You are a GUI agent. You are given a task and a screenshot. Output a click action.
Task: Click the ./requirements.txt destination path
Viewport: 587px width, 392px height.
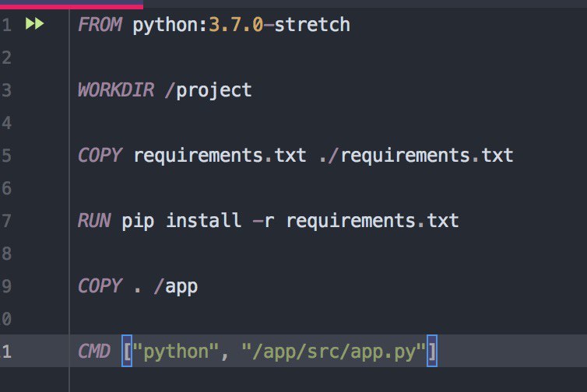[x=417, y=156]
